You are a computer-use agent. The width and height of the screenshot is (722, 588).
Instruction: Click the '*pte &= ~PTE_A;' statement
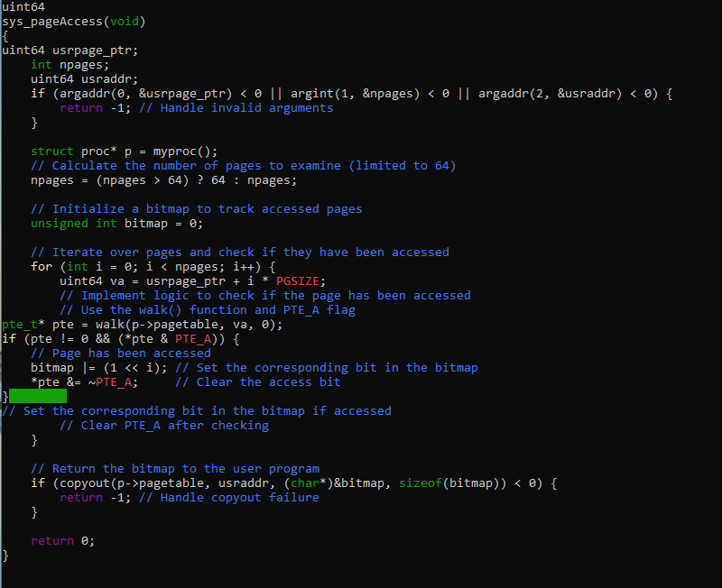[x=84, y=382]
